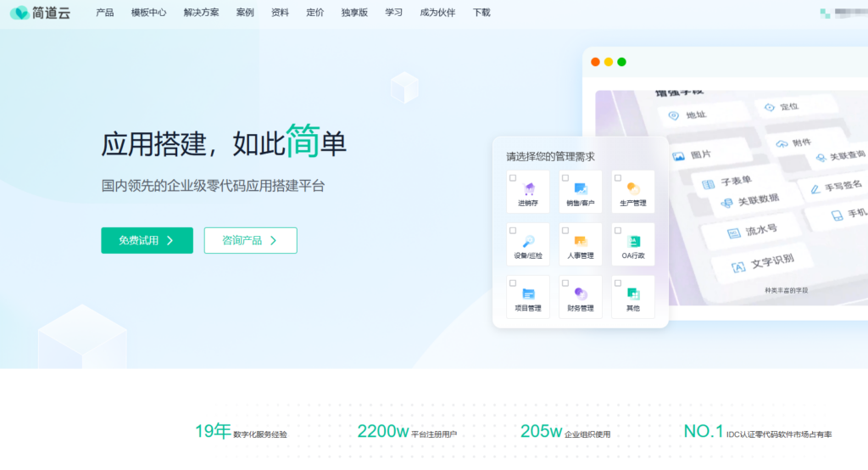Click the 19年 statistic
The height and width of the screenshot is (470, 868).
[x=241, y=431]
